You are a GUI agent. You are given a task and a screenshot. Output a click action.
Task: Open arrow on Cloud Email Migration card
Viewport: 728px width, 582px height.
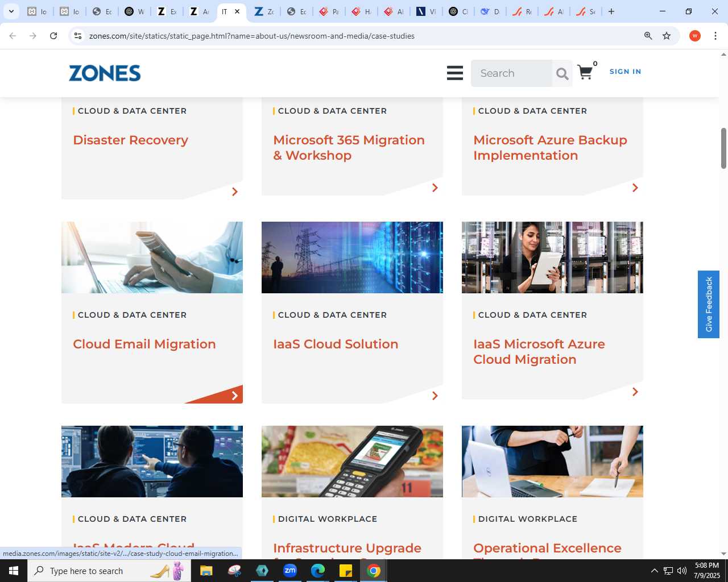click(x=235, y=396)
